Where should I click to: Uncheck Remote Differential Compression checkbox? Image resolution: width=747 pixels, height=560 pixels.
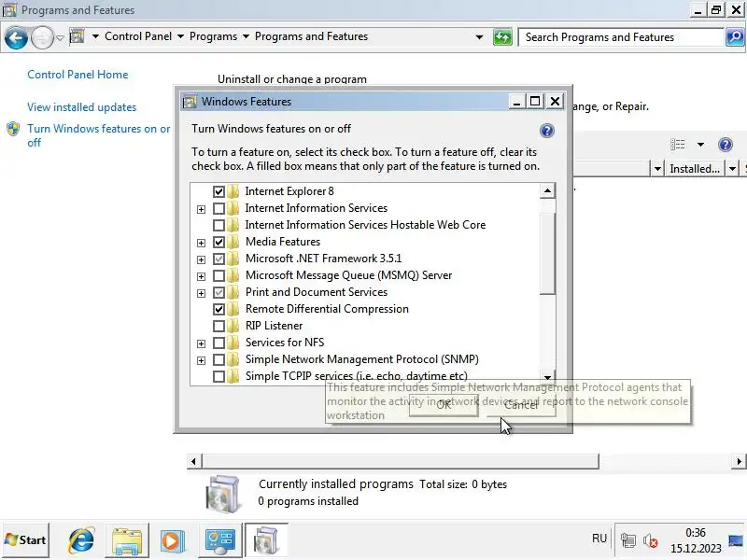click(x=218, y=309)
